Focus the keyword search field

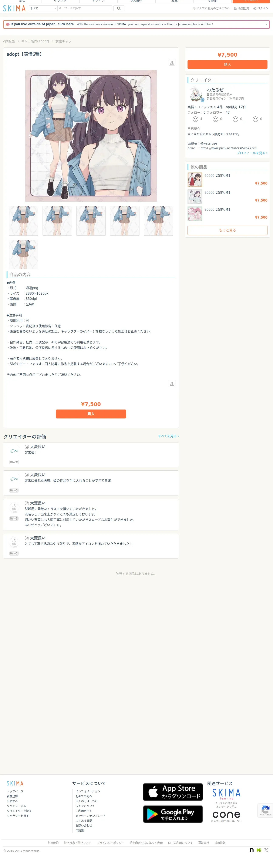(x=85, y=9)
